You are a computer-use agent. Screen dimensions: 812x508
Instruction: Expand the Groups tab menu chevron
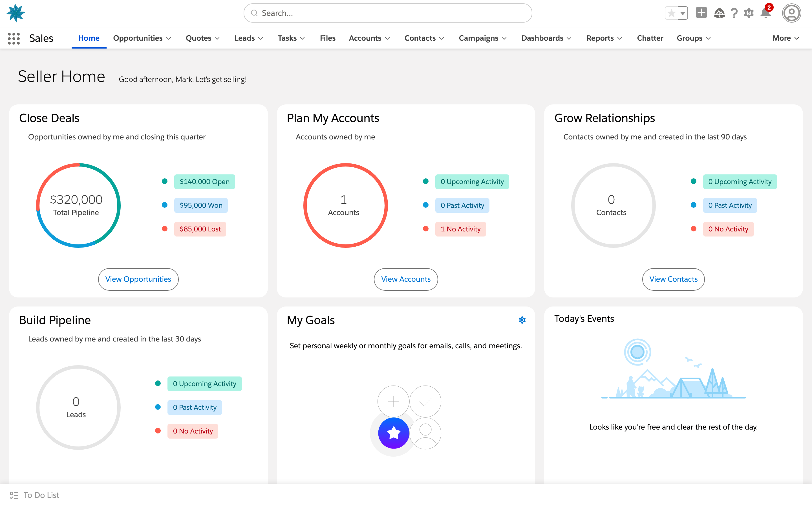pyautogui.click(x=708, y=38)
